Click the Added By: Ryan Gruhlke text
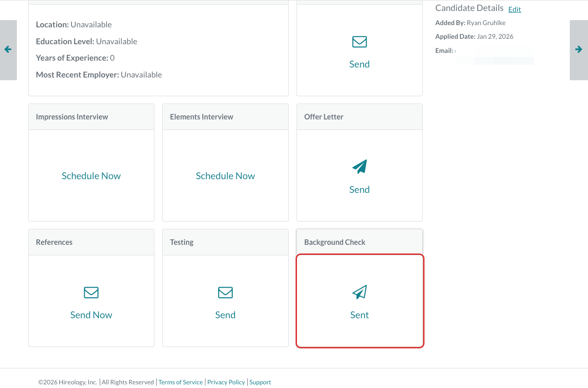The height and width of the screenshot is (388, 588). (470, 23)
